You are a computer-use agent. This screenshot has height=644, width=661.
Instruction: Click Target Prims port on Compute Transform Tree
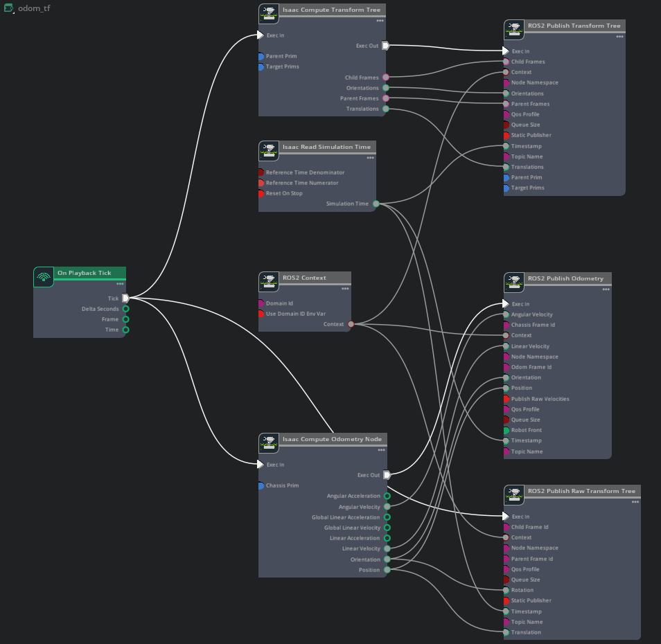261,67
